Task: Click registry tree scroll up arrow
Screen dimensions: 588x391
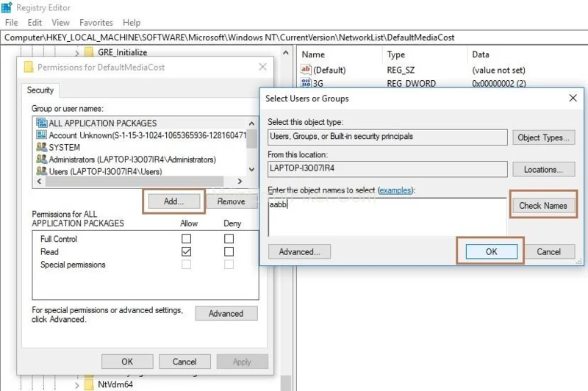Action: pos(286,53)
